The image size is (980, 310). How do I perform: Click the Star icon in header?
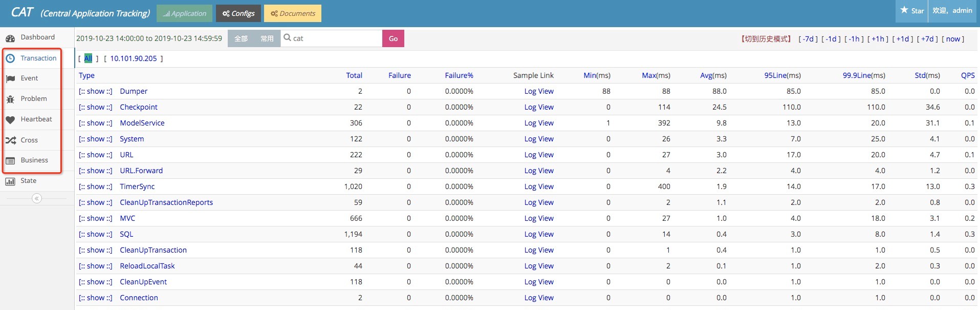click(x=904, y=10)
